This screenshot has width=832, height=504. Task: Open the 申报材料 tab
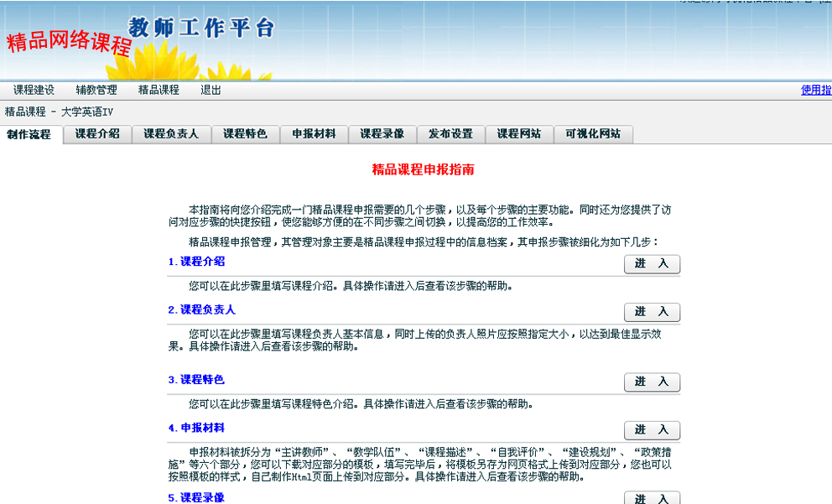point(314,134)
